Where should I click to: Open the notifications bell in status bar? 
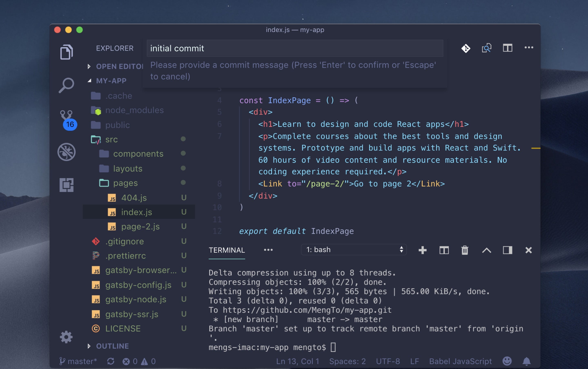pyautogui.click(x=527, y=361)
